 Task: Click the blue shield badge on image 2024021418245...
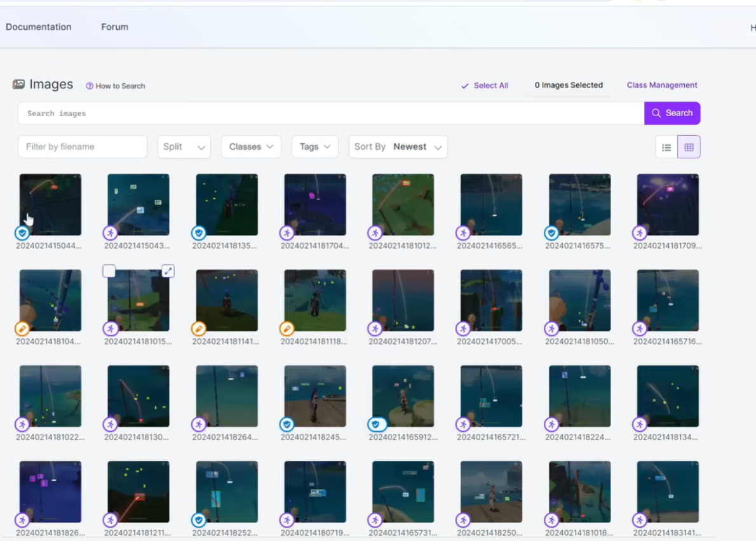pyautogui.click(x=287, y=424)
